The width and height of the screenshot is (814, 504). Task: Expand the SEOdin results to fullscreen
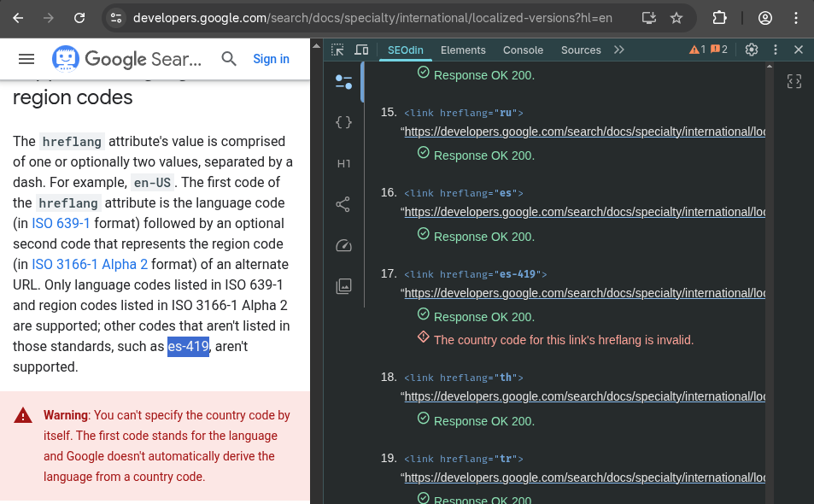coord(794,81)
